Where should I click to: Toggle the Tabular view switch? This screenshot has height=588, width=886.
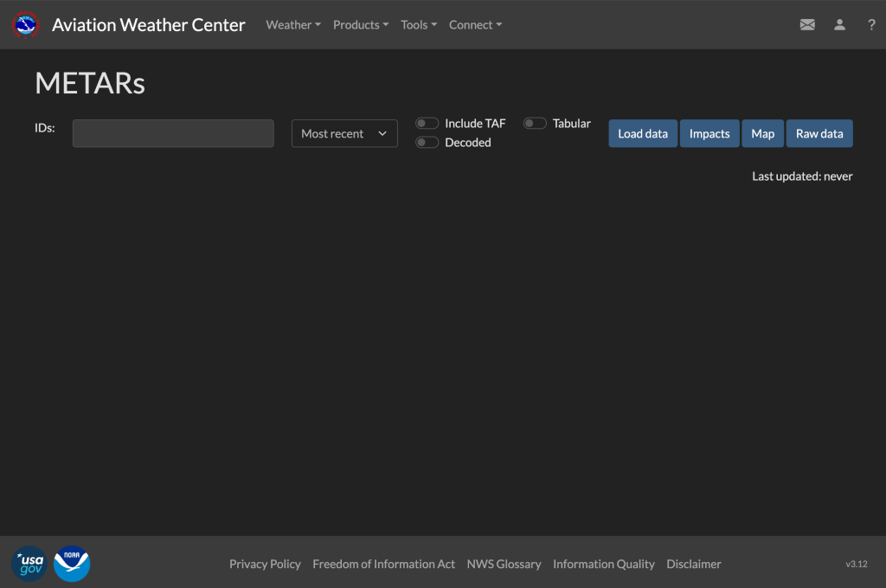point(535,124)
